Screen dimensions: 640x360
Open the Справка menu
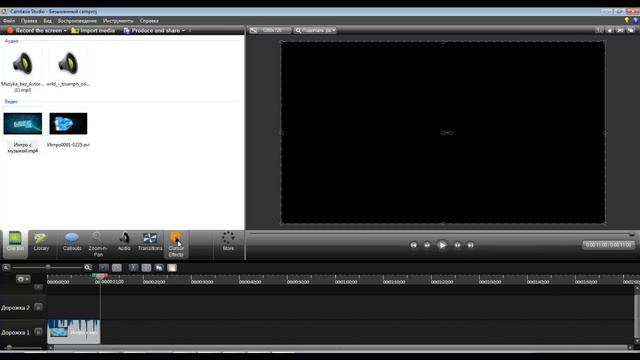(149, 21)
